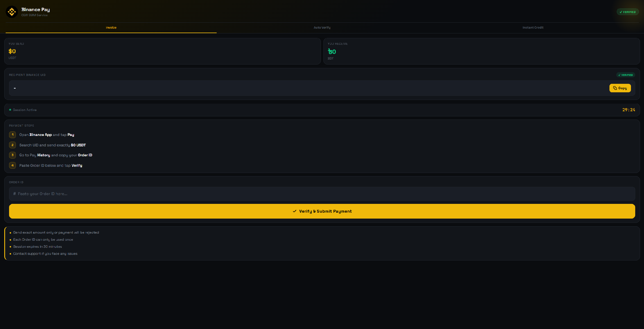Switch to the Auto Verify tab
The image size is (644, 329).
coord(322,28)
